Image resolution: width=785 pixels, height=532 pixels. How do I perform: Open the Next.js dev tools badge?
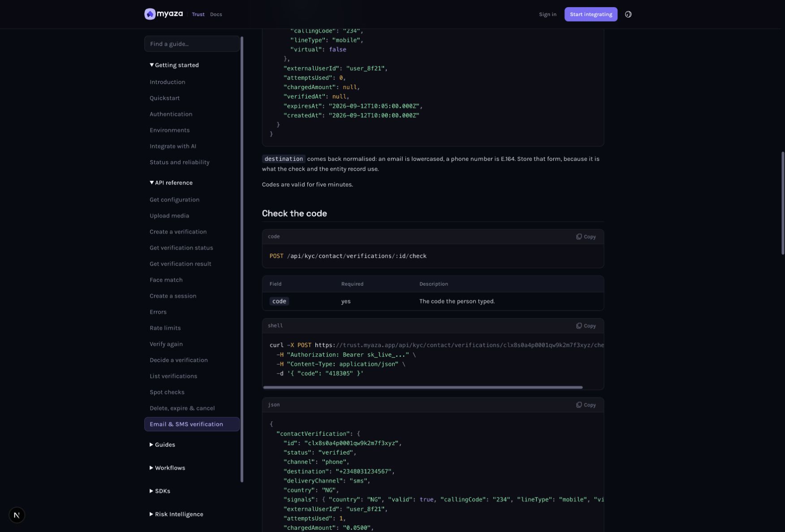tap(17, 515)
